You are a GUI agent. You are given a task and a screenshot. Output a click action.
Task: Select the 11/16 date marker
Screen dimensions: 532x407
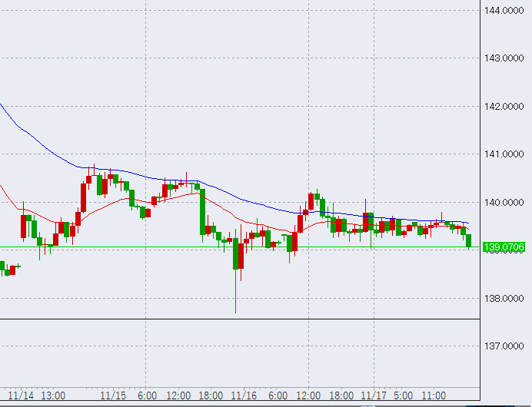pyautogui.click(x=244, y=395)
